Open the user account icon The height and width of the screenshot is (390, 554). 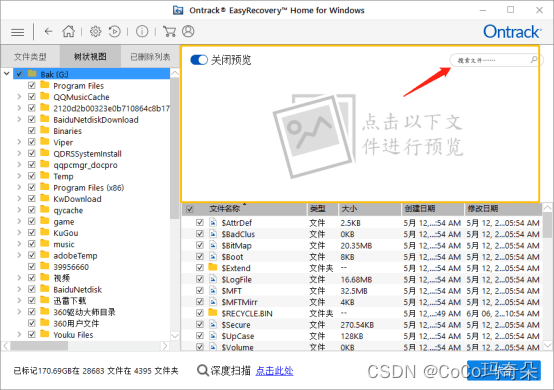188,31
